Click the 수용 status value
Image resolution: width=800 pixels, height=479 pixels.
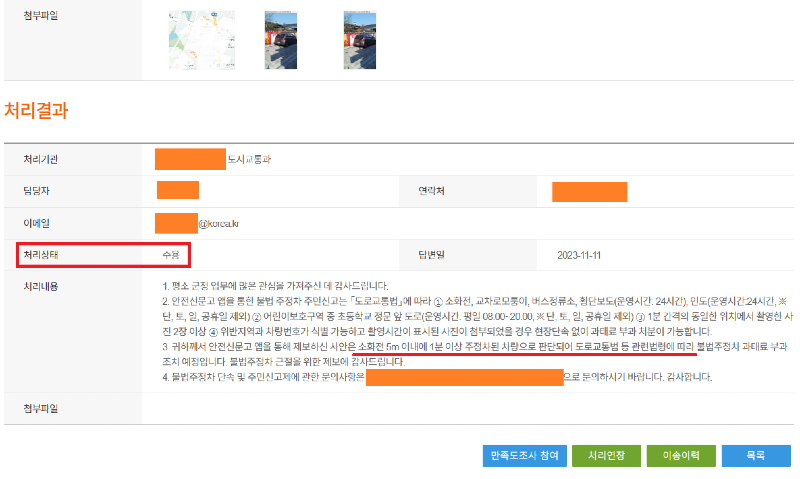pyautogui.click(x=171, y=255)
